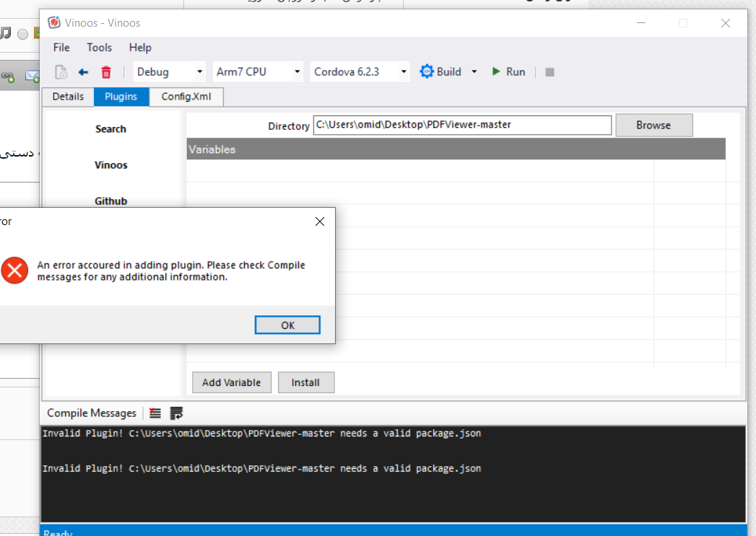Open the Help menu
Image resolution: width=756 pixels, height=536 pixels.
click(x=140, y=47)
